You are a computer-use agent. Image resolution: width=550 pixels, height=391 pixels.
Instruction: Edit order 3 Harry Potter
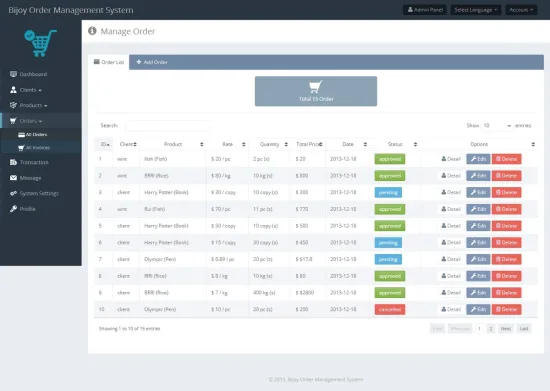tap(478, 193)
